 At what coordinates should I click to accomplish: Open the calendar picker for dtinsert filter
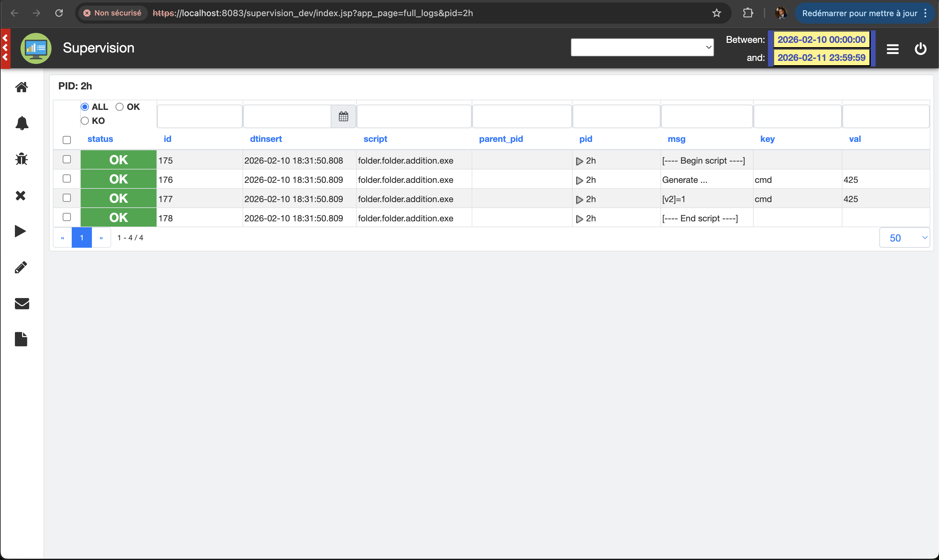click(x=343, y=116)
